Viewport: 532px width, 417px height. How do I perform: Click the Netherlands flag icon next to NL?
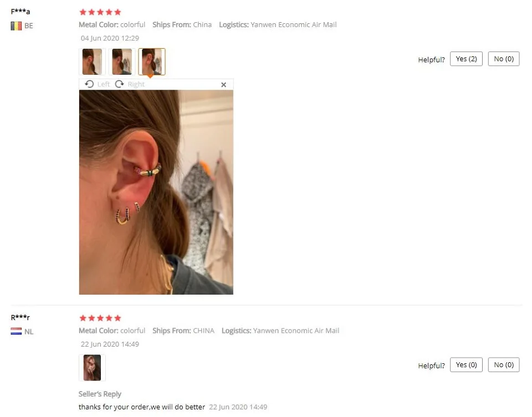(x=16, y=331)
